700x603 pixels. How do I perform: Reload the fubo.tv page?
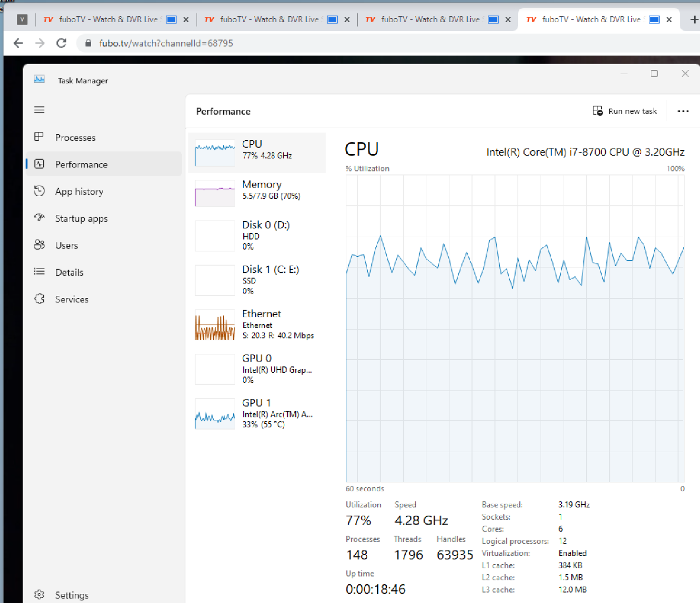[x=61, y=43]
